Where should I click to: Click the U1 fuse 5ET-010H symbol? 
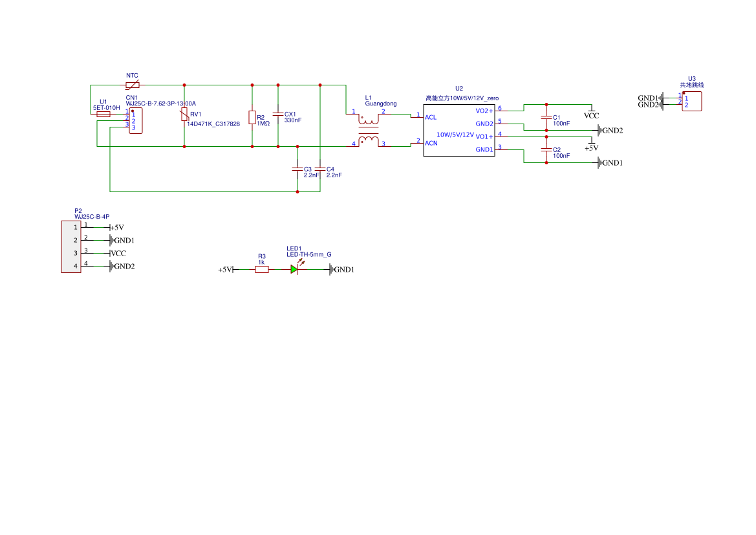coord(103,114)
